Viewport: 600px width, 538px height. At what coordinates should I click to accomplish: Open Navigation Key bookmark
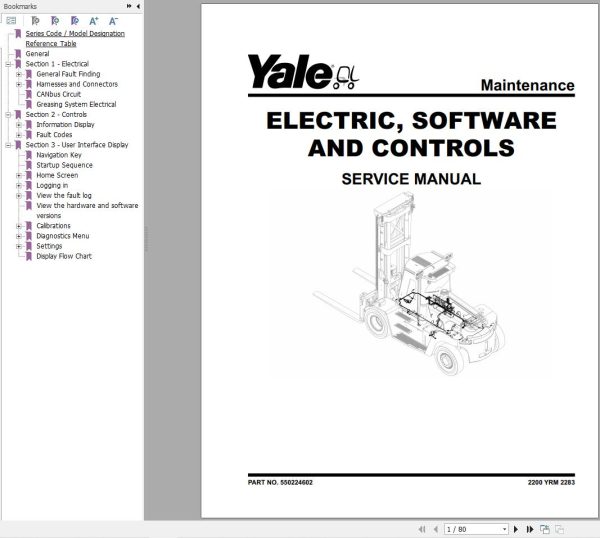coord(59,155)
